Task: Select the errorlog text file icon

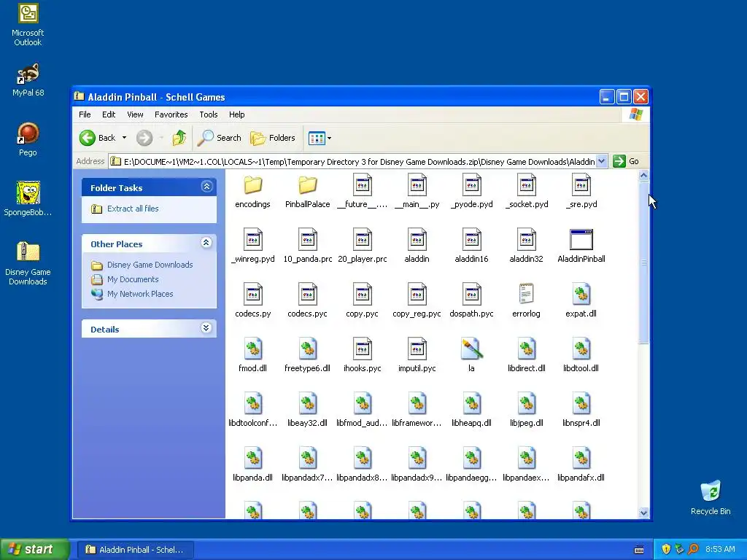Action: 527,294
